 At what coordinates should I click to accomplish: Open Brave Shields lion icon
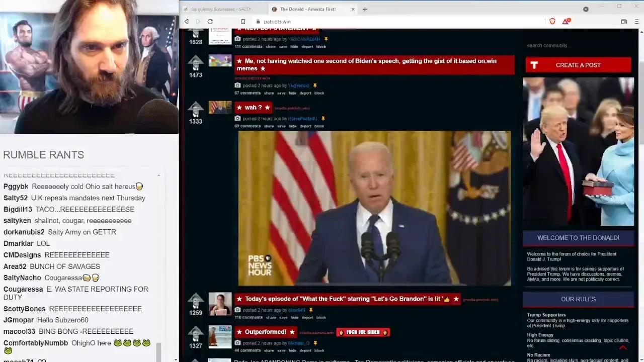[552, 22]
